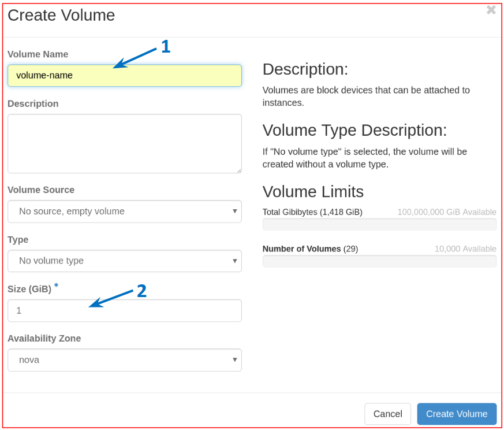Image resolution: width=504 pixels, height=430 pixels.
Task: Click the blue annotation number 2
Action: pos(141,291)
